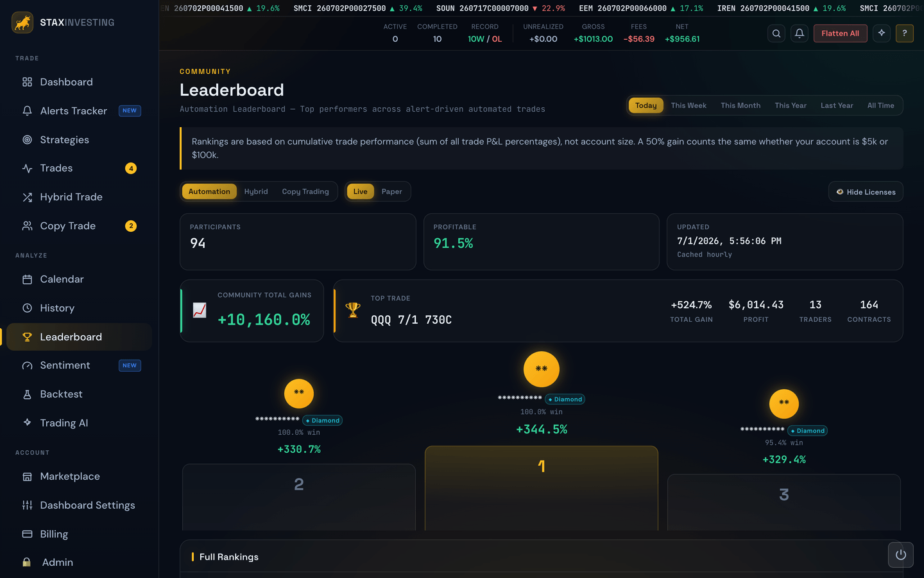Click the Top Trade trophy icon
The image size is (924, 578).
tap(353, 310)
